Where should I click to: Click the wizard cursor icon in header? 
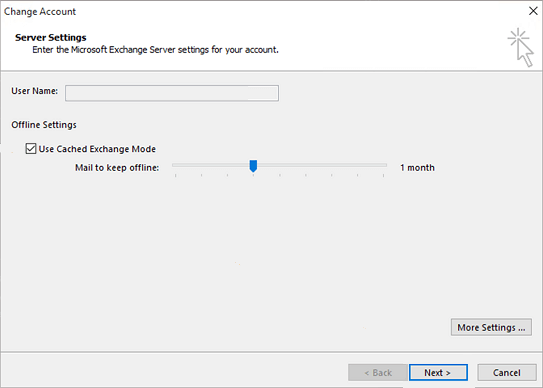tap(521, 47)
